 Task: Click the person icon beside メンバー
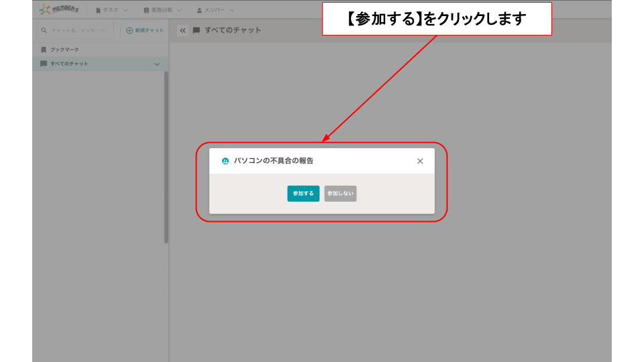pyautogui.click(x=199, y=11)
